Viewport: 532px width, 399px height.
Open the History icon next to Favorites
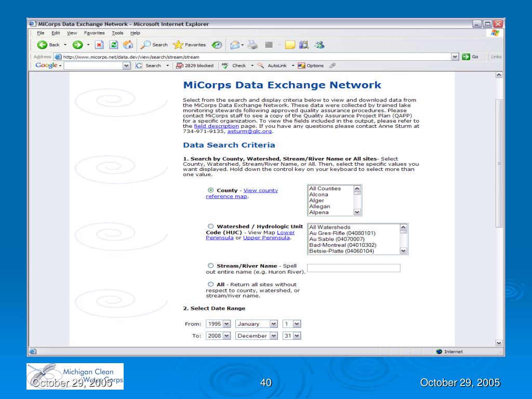click(x=217, y=45)
